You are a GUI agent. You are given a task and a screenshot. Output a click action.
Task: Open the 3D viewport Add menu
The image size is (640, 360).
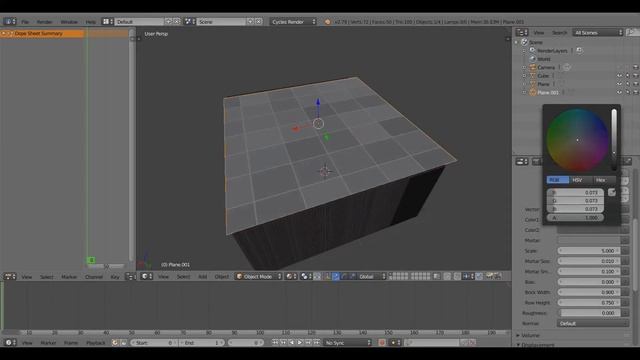pos(202,276)
